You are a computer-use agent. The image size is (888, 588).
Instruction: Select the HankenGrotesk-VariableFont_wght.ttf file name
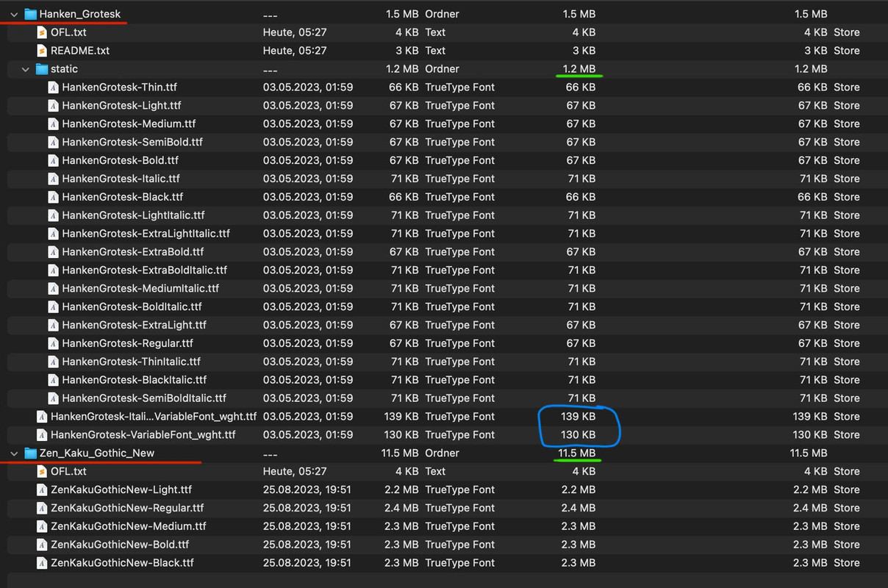143,435
